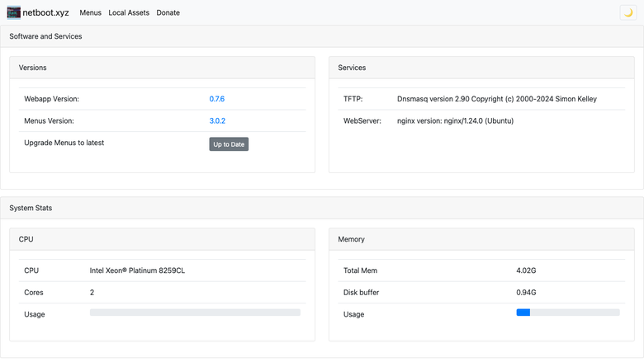Click the Total Mem label
This screenshot has height=362, width=644.
(360, 270)
